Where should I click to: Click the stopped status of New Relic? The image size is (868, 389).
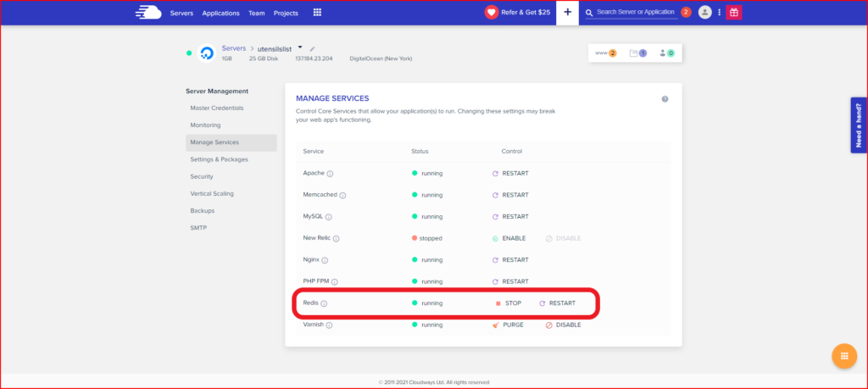tap(427, 238)
